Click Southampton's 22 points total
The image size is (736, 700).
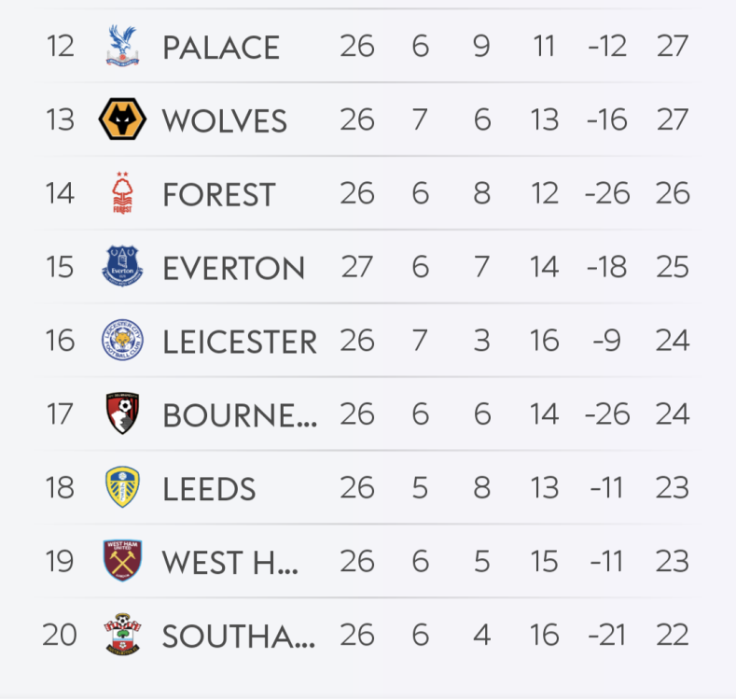672,636
